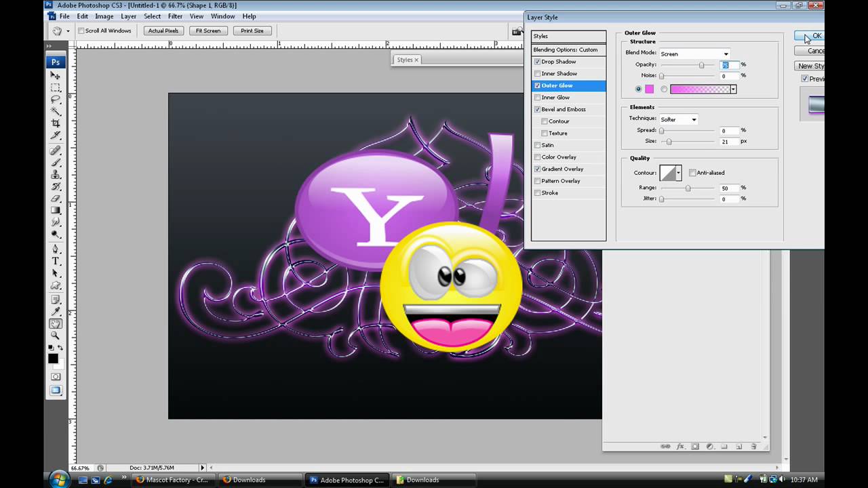The image size is (868, 488).
Task: Toggle the Gradient Overlay checkbox
Action: 538,169
